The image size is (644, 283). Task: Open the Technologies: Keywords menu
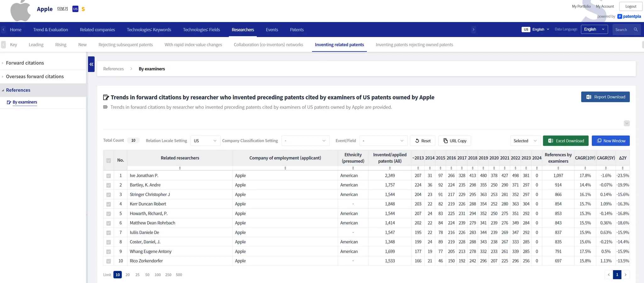point(149,30)
